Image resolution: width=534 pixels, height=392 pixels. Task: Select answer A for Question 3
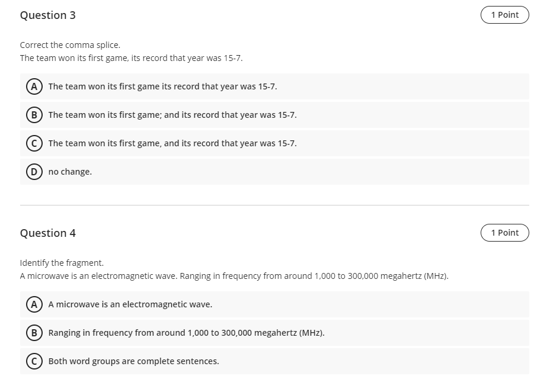34,86
